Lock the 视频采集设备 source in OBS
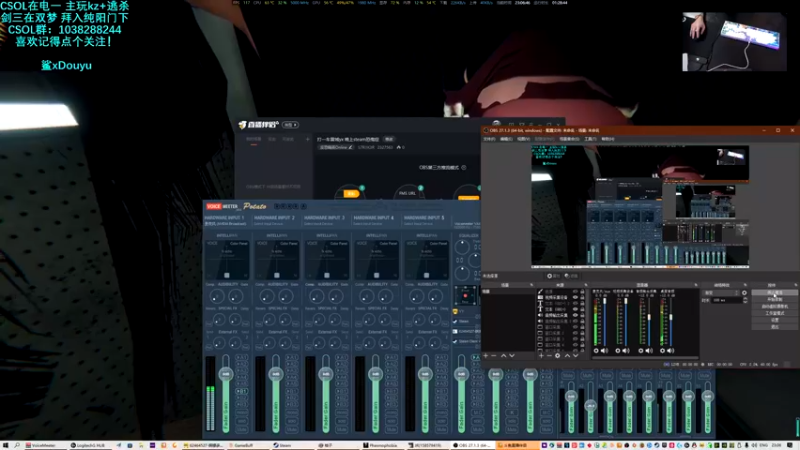 coord(582,297)
